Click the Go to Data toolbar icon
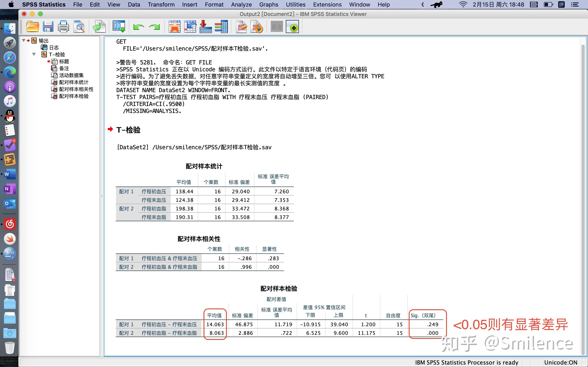This screenshot has height=367, width=588. coord(119,27)
